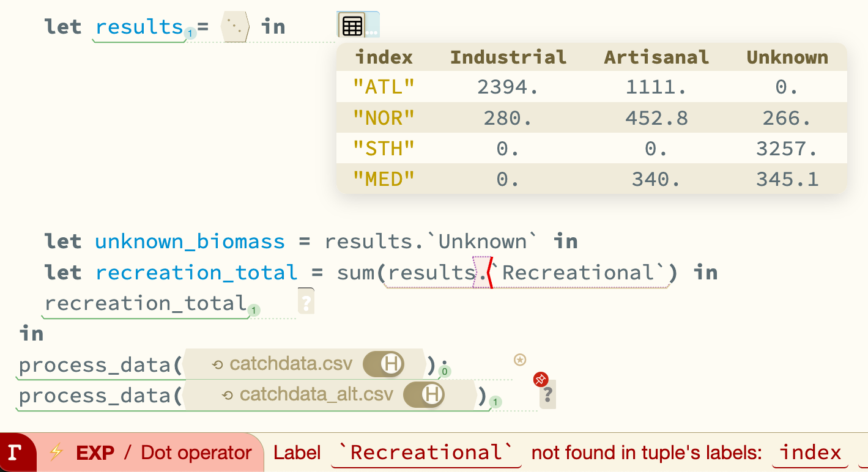Viewport: 868px width, 472px height.
Task: Click the red error marker before `Recreational`
Action: (x=489, y=273)
